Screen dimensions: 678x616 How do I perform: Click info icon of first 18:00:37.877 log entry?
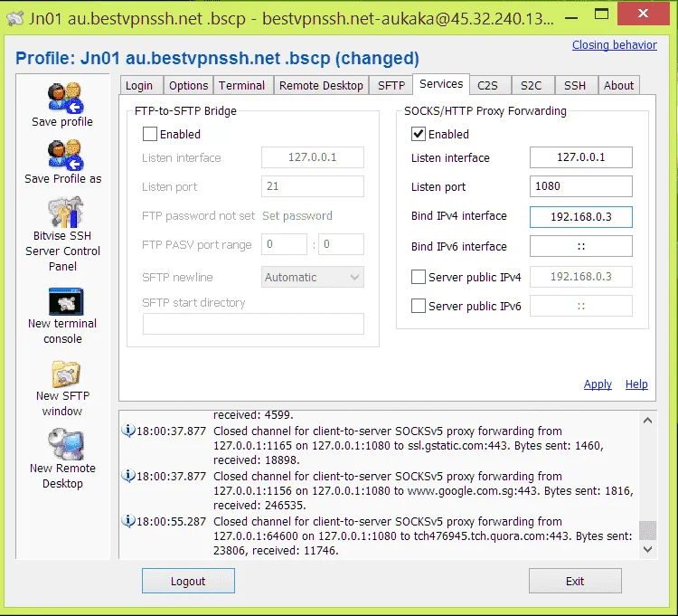[x=128, y=431]
